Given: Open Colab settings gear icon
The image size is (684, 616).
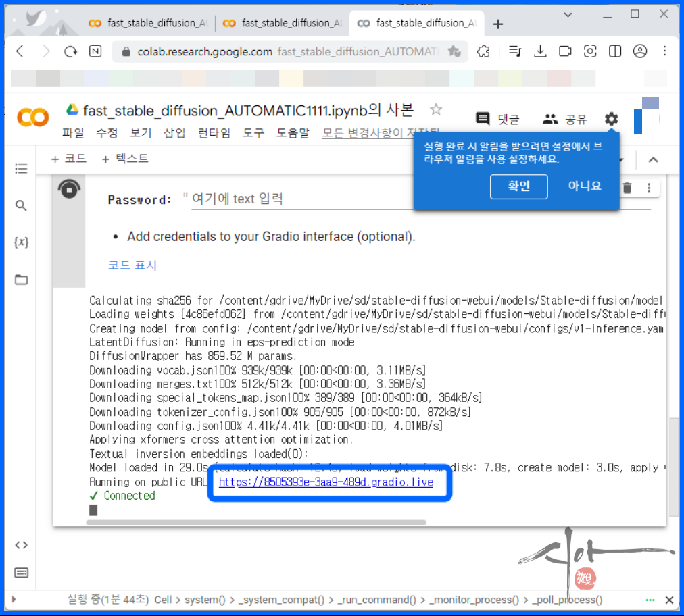Looking at the screenshot, I should pyautogui.click(x=611, y=119).
